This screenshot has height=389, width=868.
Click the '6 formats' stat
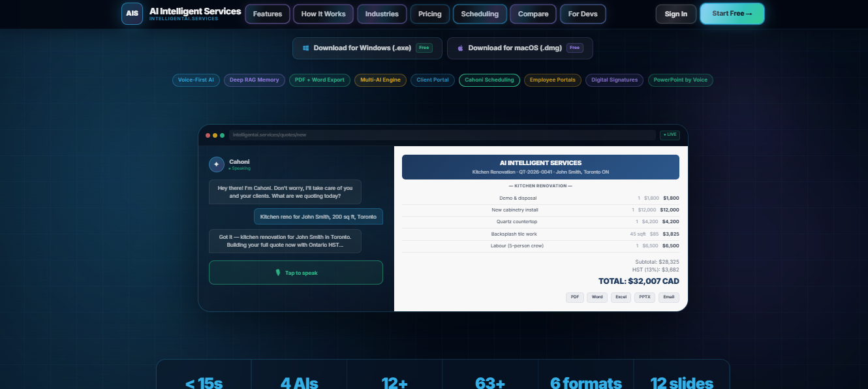[x=586, y=382]
